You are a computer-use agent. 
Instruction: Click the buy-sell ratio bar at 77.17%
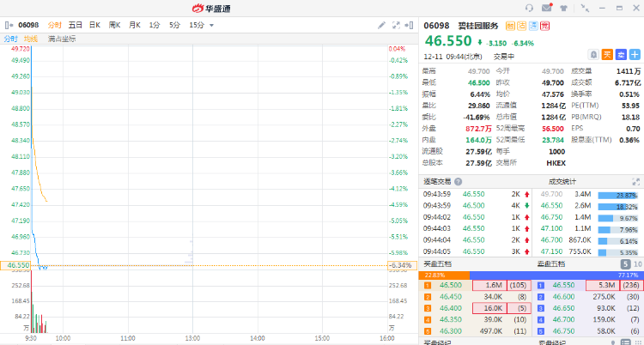point(556,275)
